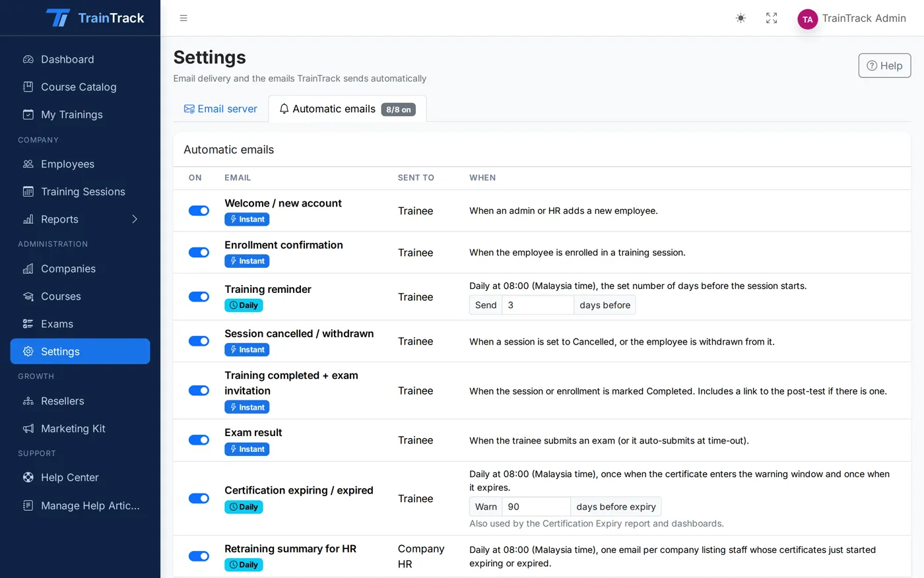Image resolution: width=924 pixels, height=578 pixels.
Task: Open Marketing Kit page
Action: (80, 429)
